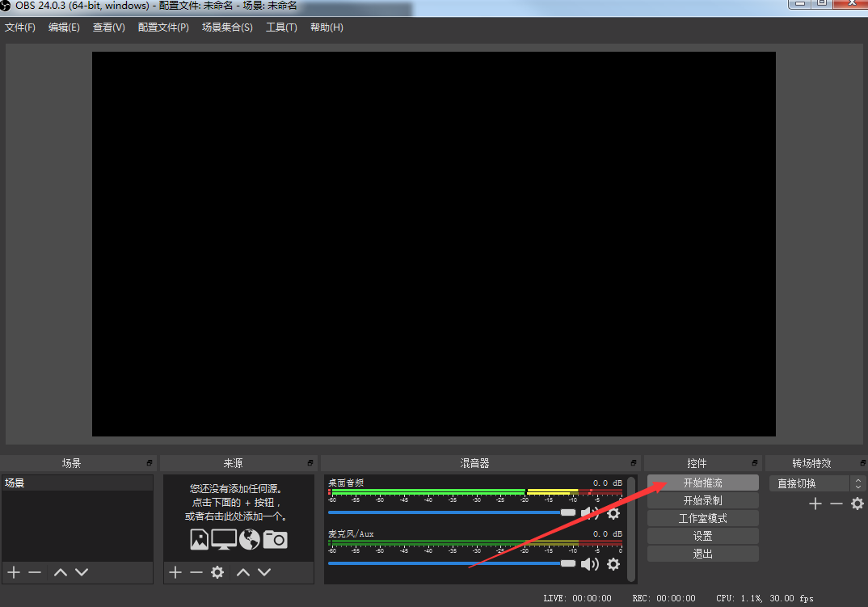Pop out the 转场特效 dock panel
Viewport: 868px width, 607px height.
pos(863,463)
